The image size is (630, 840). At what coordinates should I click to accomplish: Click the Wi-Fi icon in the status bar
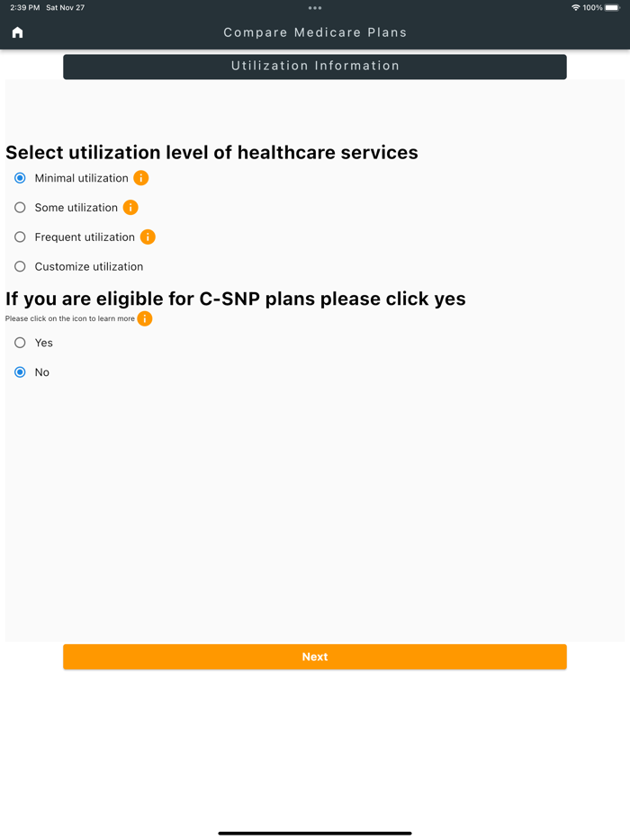tap(575, 7)
